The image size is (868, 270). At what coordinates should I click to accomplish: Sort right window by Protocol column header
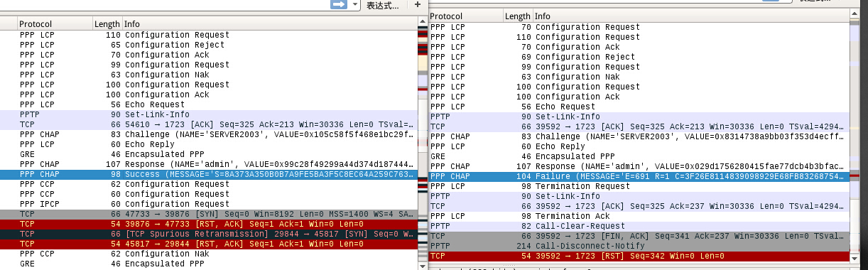pos(466,16)
